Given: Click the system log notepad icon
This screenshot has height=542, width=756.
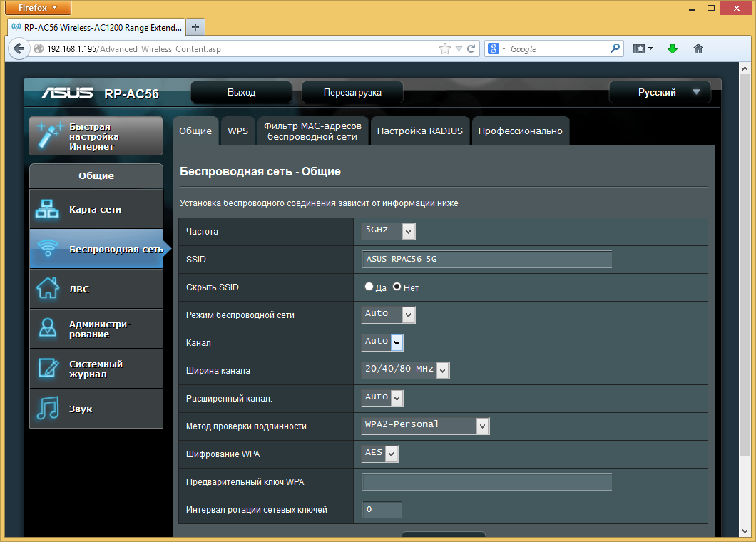Looking at the screenshot, I should point(48,368).
